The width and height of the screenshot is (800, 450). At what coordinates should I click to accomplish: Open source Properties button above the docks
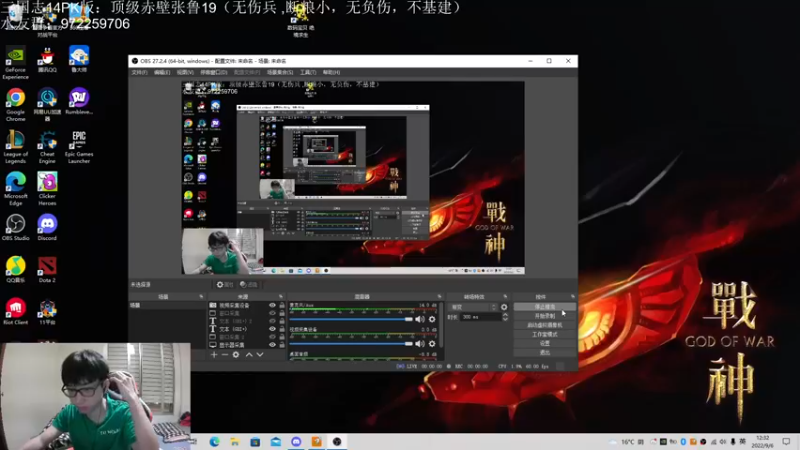click(x=224, y=285)
